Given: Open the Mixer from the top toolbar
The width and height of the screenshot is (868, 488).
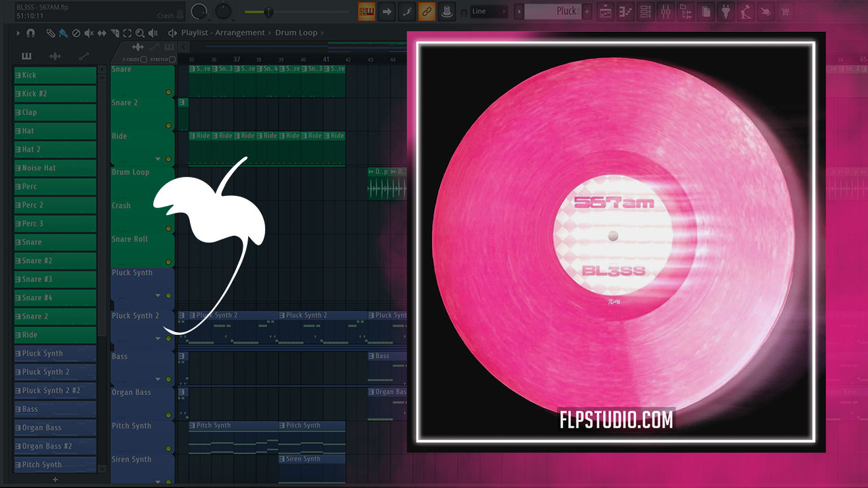Looking at the screenshot, I should [x=665, y=12].
